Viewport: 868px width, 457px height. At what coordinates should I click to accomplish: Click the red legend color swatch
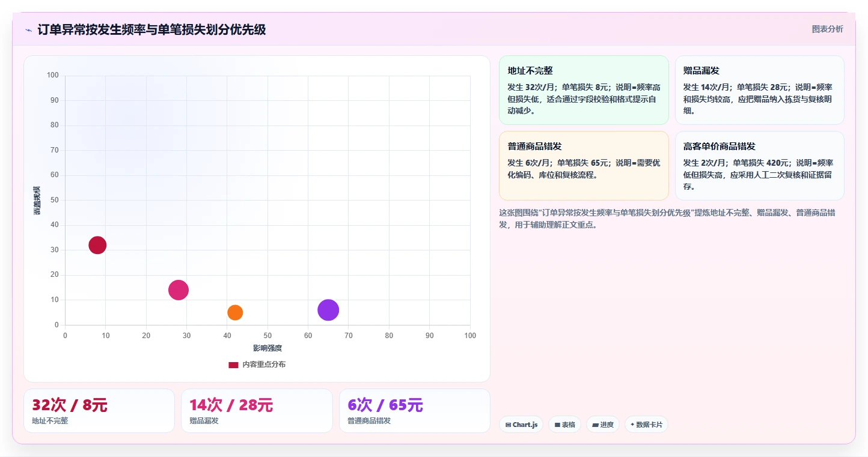click(x=233, y=365)
